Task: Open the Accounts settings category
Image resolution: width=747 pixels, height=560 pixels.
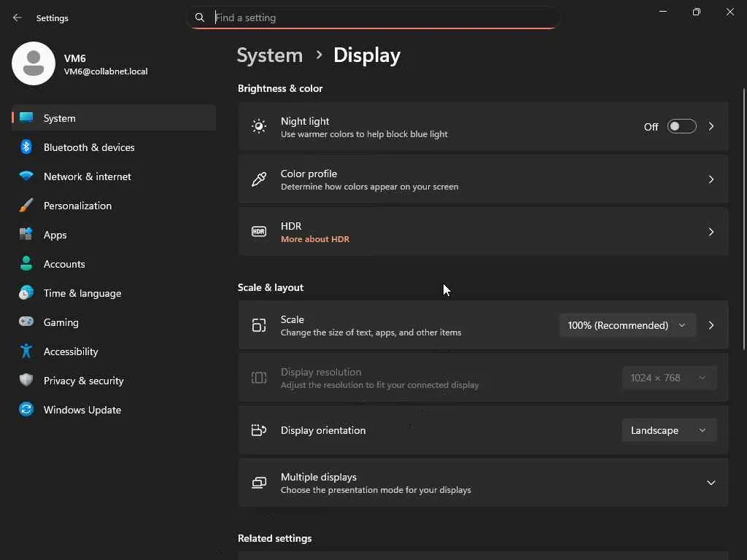Action: point(64,264)
